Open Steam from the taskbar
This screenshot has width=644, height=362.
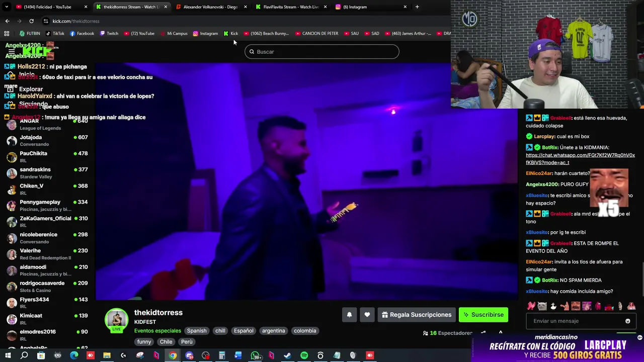tap(287, 355)
